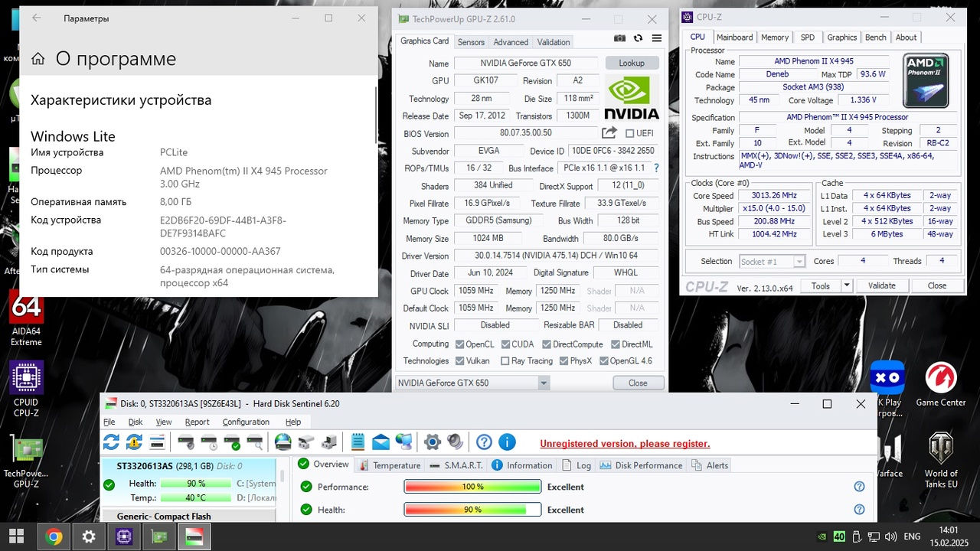Click the green Temp. 40 °C bar
Image resolution: width=980 pixels, height=551 pixels.
(x=196, y=498)
